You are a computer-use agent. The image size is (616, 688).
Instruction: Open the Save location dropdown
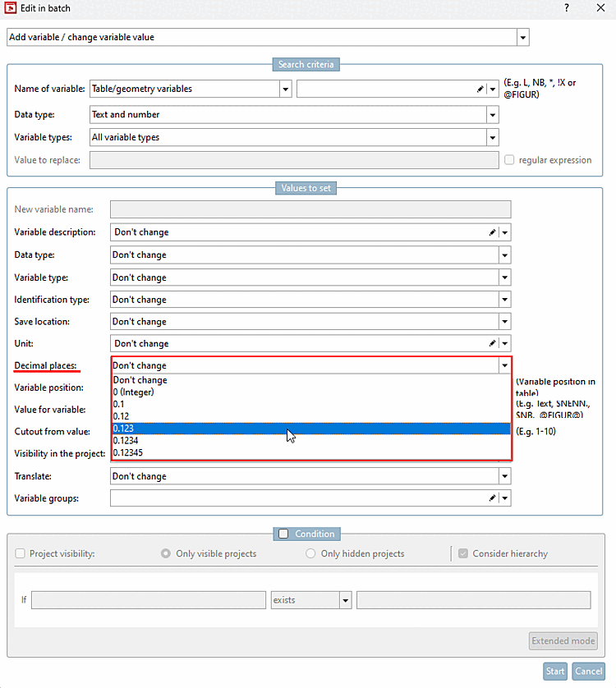click(505, 322)
